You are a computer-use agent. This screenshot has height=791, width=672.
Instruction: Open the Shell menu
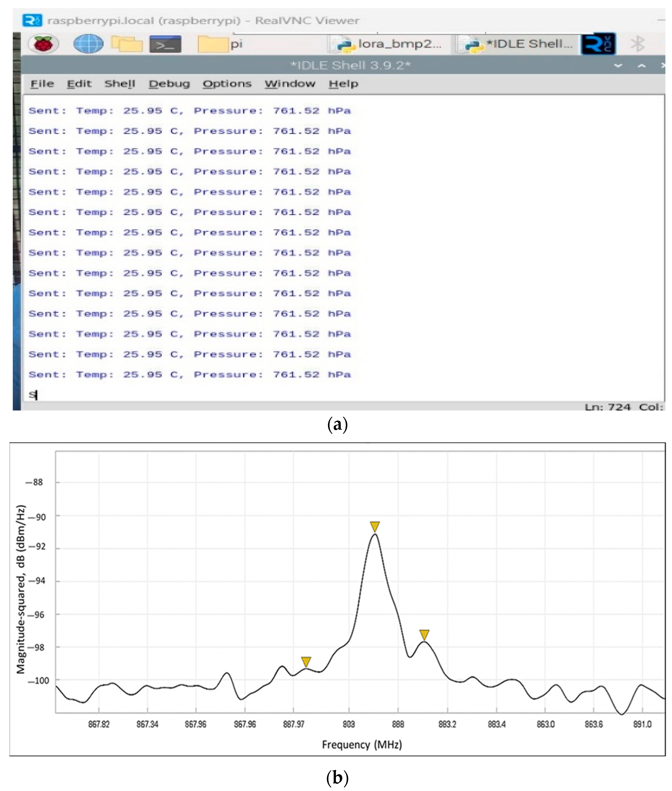coord(120,84)
